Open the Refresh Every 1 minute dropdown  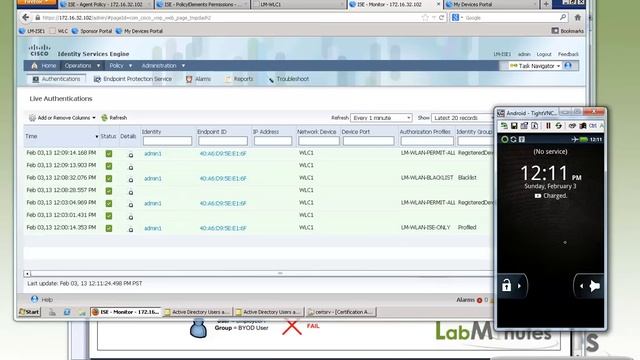coord(381,118)
